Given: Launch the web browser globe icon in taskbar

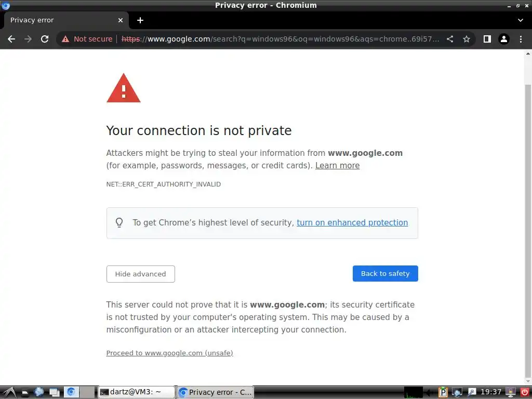Looking at the screenshot, I should (38, 392).
